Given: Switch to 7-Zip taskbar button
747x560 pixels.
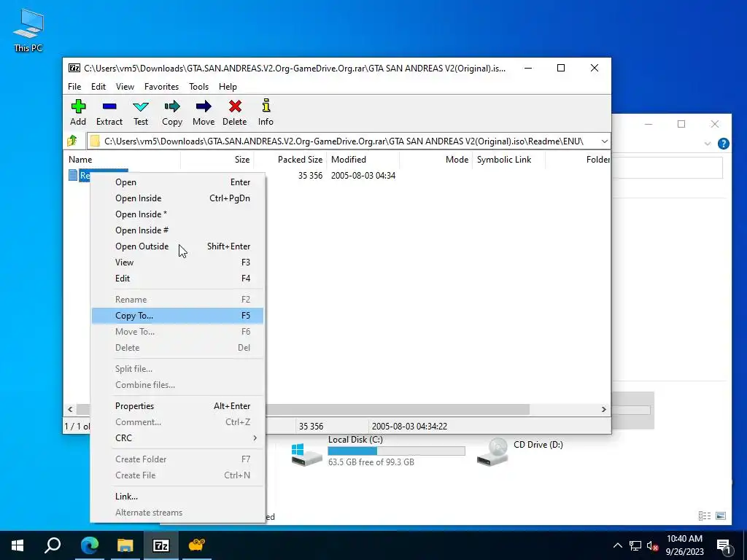Looking at the screenshot, I should coord(160,545).
